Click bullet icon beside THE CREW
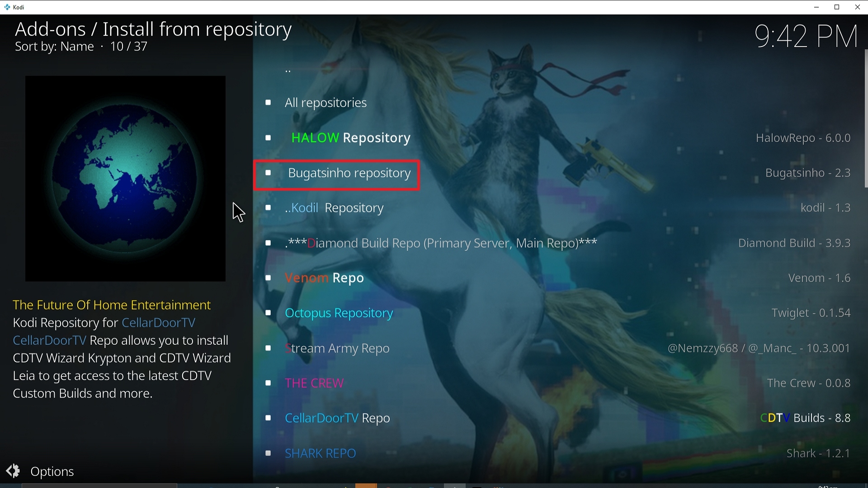This screenshot has width=868, height=488. coord(268,383)
